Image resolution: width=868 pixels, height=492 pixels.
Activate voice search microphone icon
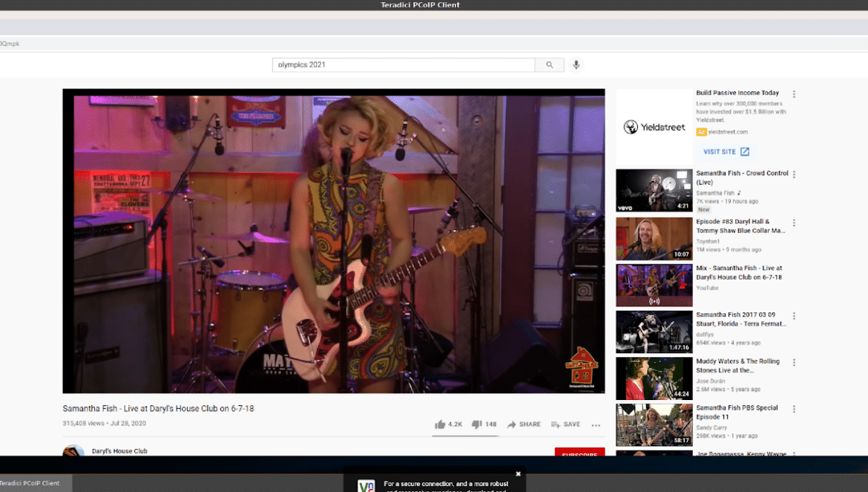click(576, 65)
